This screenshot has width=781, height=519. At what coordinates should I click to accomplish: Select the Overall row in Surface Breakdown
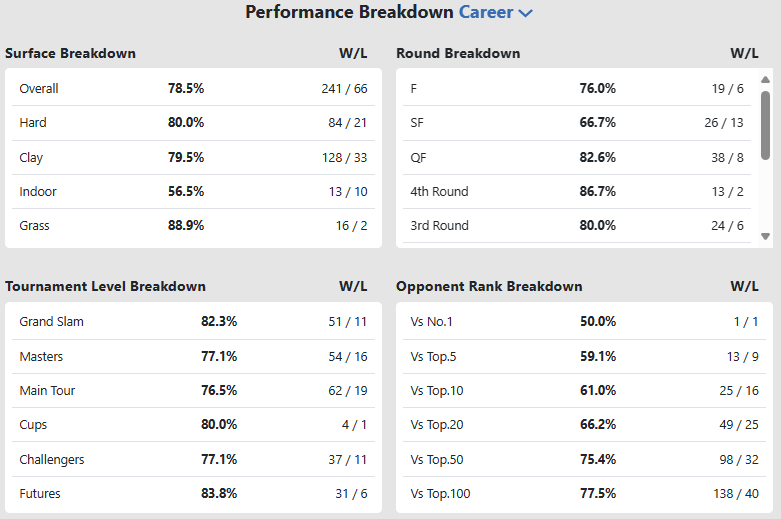pos(193,88)
